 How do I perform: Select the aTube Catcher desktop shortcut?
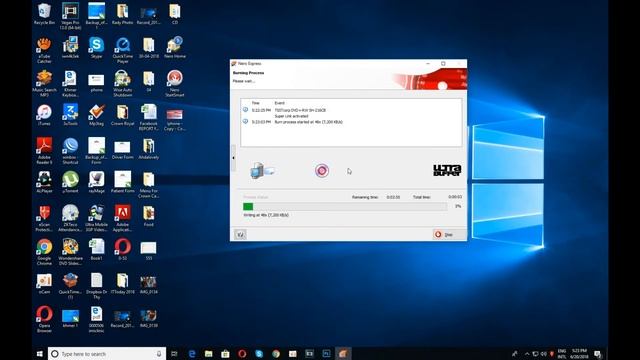[x=44, y=50]
